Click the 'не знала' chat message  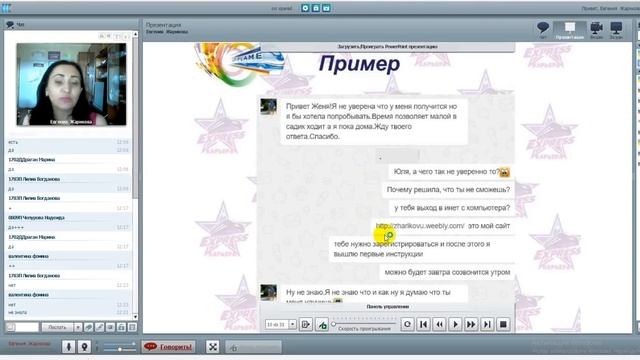(x=18, y=313)
